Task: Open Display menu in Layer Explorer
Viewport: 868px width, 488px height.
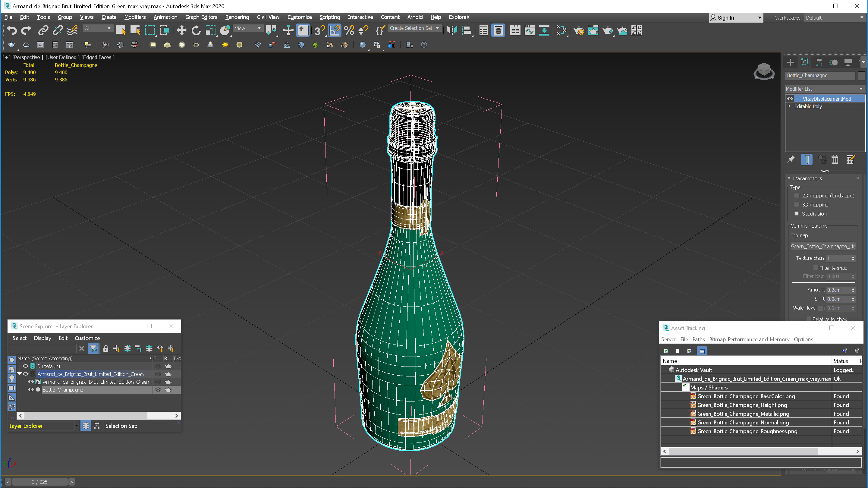Action: (x=42, y=338)
